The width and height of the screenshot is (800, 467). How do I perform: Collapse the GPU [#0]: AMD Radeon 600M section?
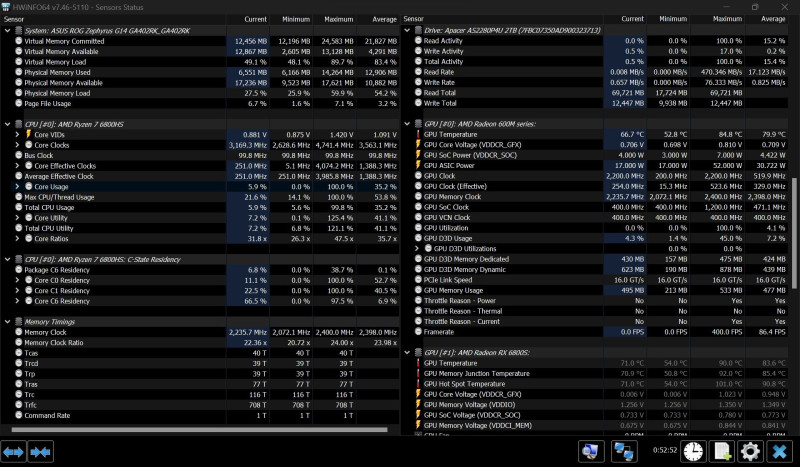coord(407,124)
